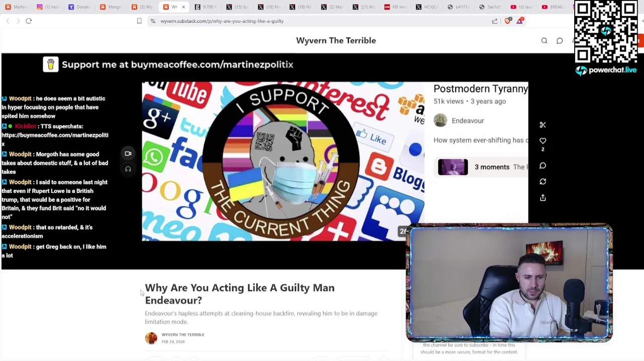Viewport: 644px width, 361px height.
Task: Switch to the FBI news tab
Action: [x=396, y=7]
